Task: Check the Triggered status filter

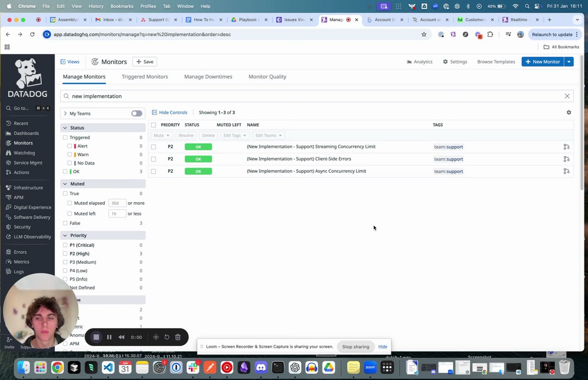Action: 65,137
